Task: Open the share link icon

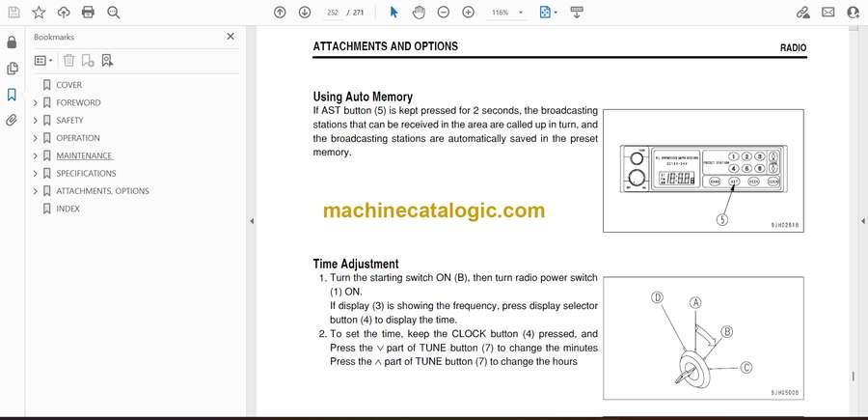Action: point(803,13)
